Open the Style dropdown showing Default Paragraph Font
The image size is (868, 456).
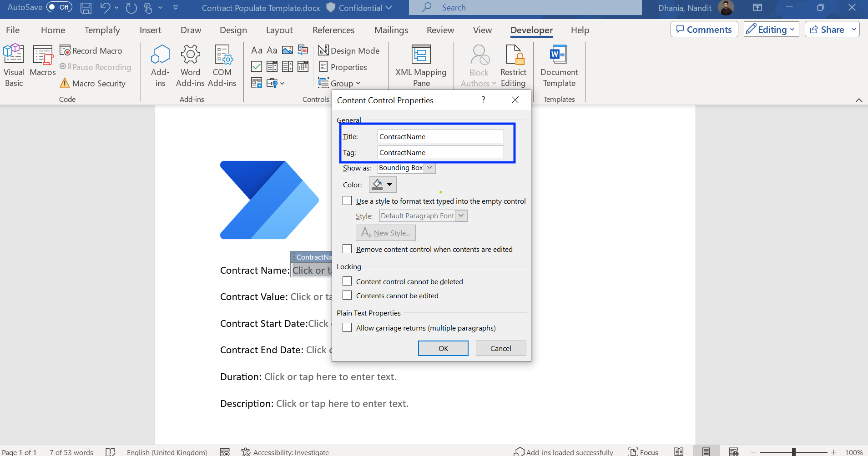(461, 215)
